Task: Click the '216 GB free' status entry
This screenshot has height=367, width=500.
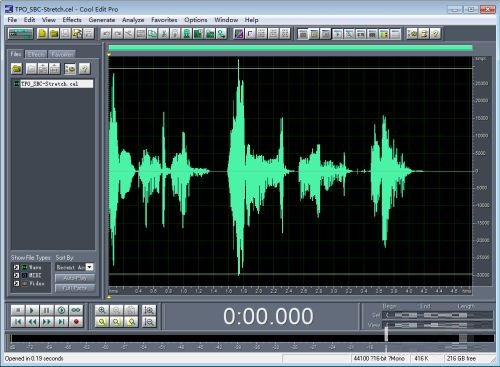Action: click(461, 359)
